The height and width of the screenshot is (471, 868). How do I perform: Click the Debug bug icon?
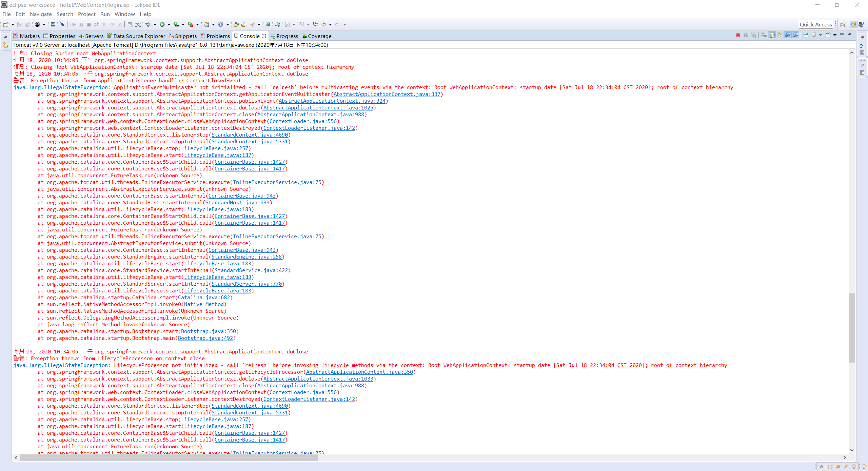tap(148, 24)
